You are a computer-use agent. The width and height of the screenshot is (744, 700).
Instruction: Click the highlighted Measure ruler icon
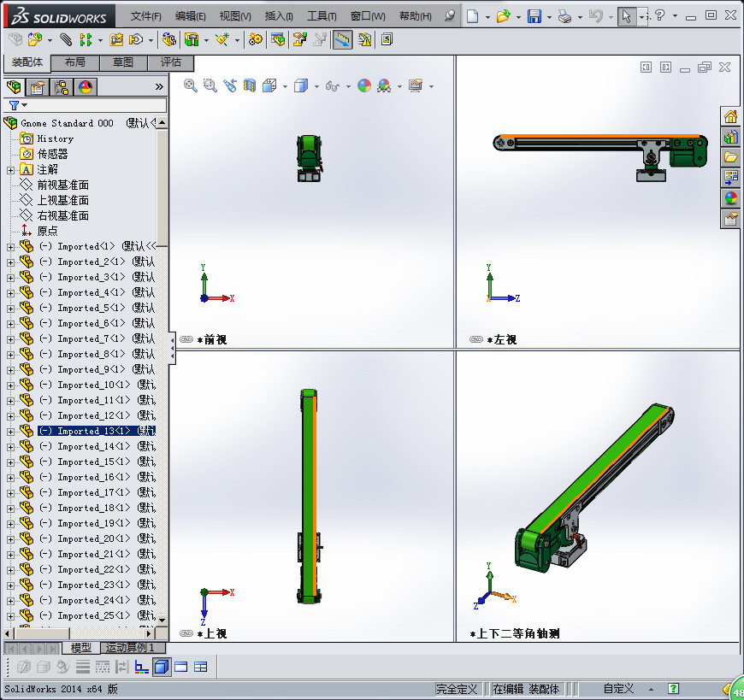(342, 39)
